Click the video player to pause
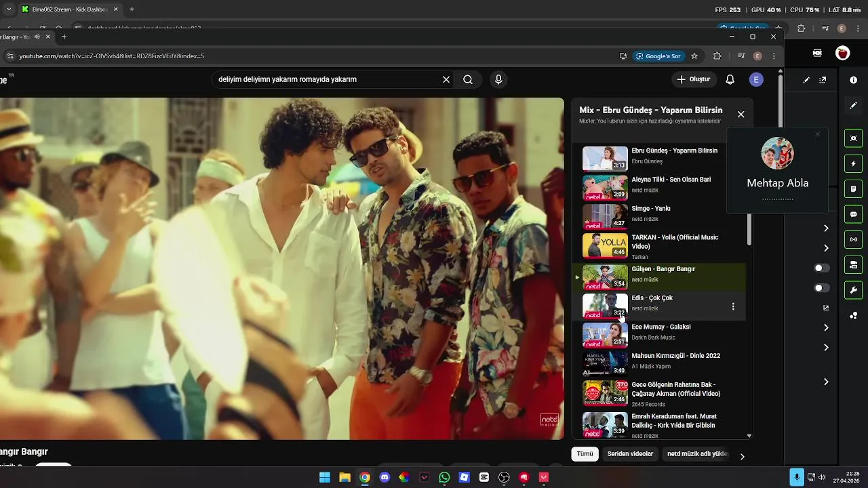 (x=281, y=268)
